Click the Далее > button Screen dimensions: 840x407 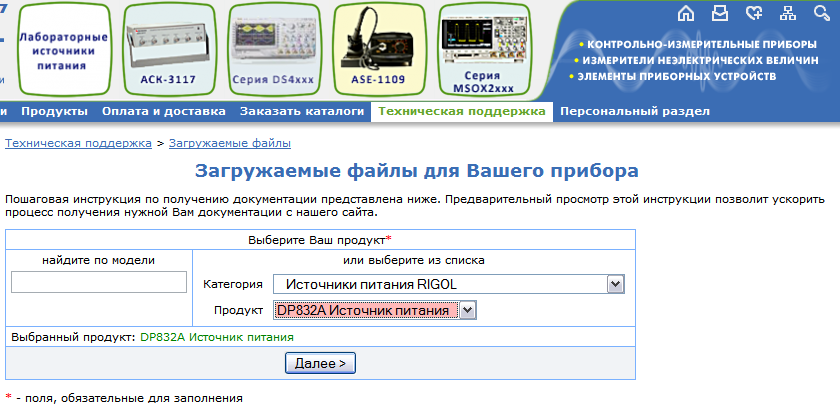click(x=320, y=363)
